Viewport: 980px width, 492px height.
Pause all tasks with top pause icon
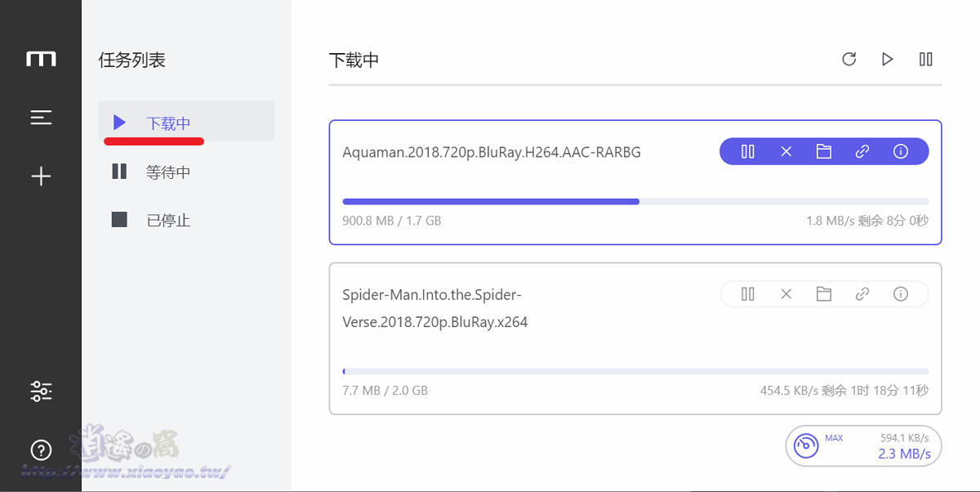(x=925, y=59)
